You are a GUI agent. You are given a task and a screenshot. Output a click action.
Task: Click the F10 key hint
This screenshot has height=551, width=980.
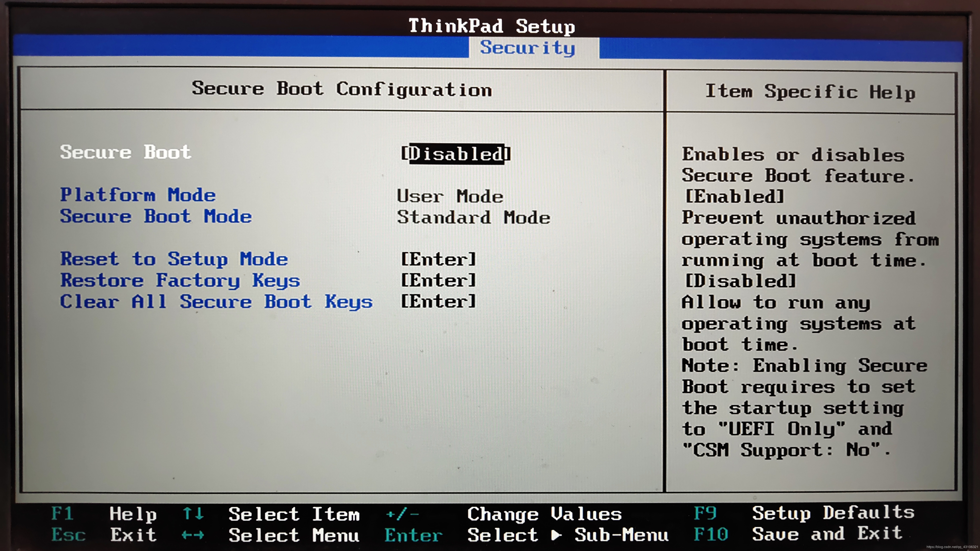(x=711, y=534)
